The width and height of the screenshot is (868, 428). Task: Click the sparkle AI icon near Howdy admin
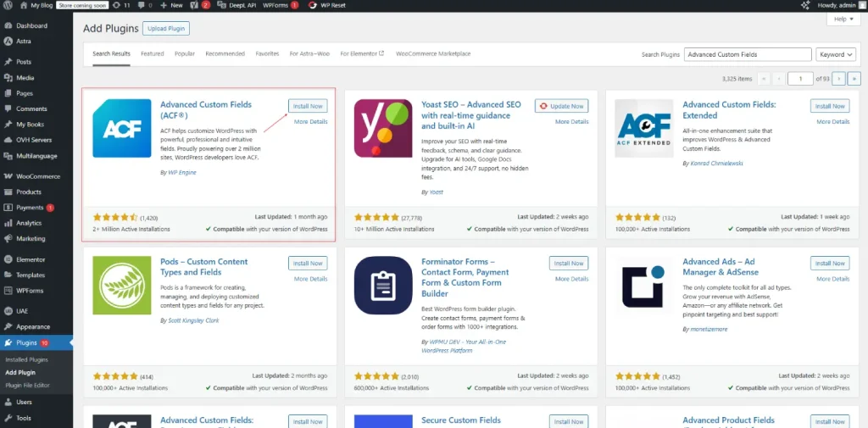tap(804, 5)
